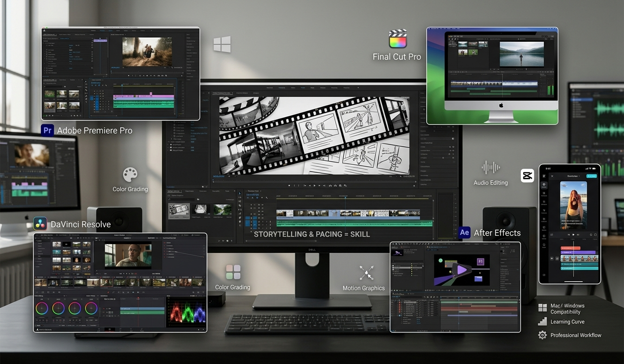Select the purple clip in CapCut phone timeline

578,253
